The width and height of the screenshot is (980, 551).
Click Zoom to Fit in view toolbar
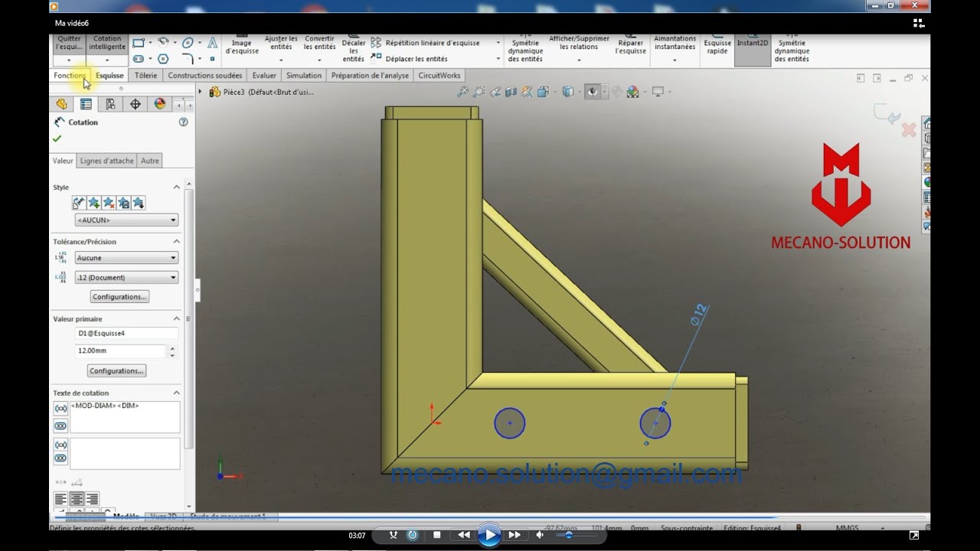[462, 92]
